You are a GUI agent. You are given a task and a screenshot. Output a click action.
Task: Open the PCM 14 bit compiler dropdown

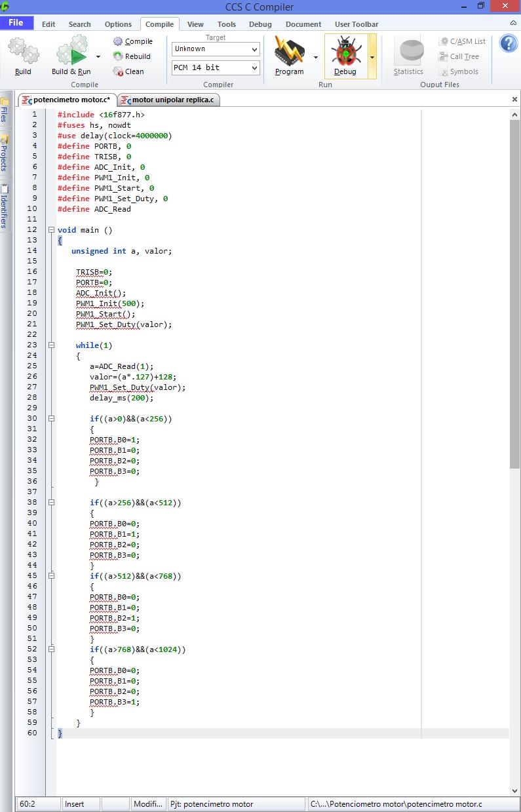coord(216,68)
